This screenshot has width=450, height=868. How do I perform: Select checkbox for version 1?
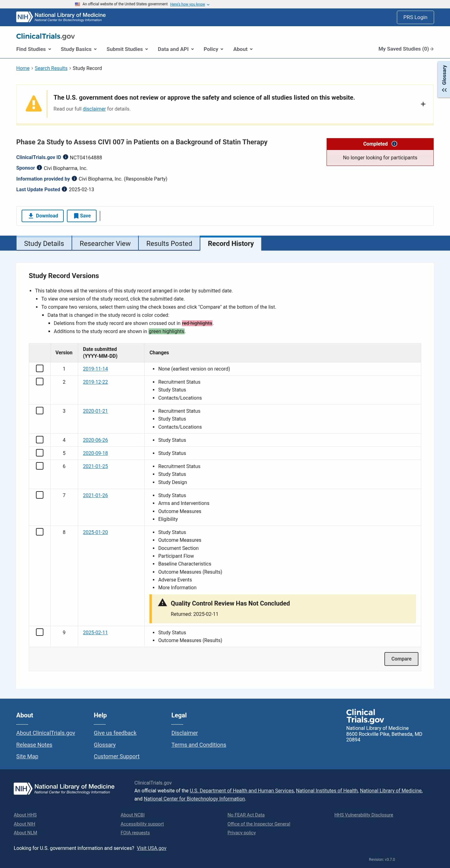point(40,369)
